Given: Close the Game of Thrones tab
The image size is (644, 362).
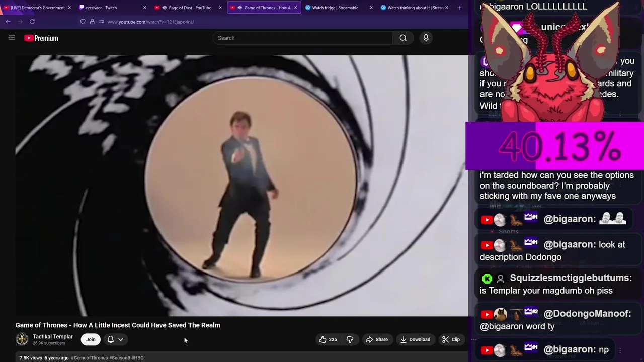Looking at the screenshot, I should tap(296, 8).
